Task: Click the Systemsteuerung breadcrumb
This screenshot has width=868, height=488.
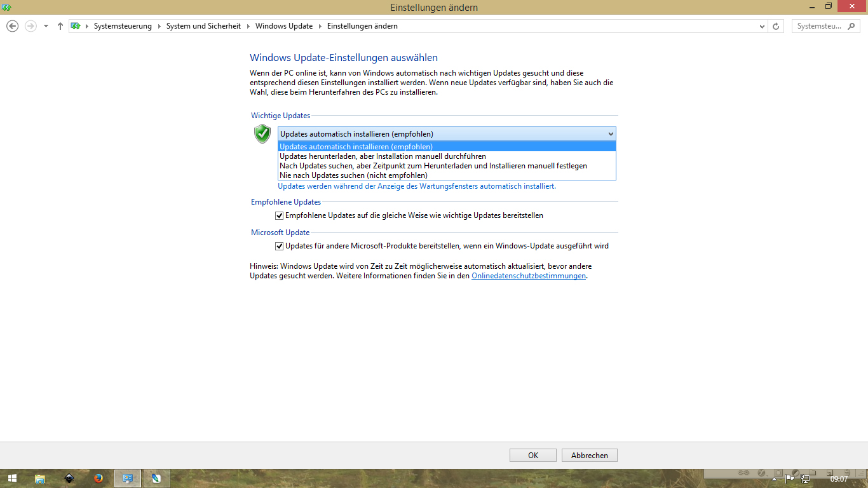Action: 123,26
